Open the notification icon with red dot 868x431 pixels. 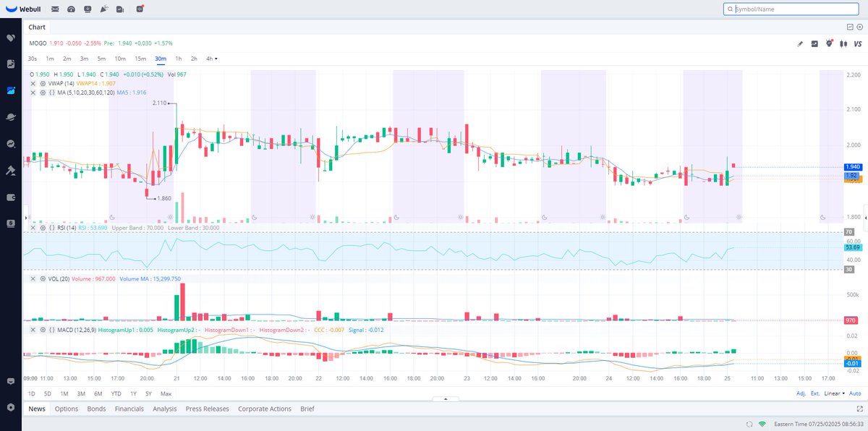tap(139, 9)
